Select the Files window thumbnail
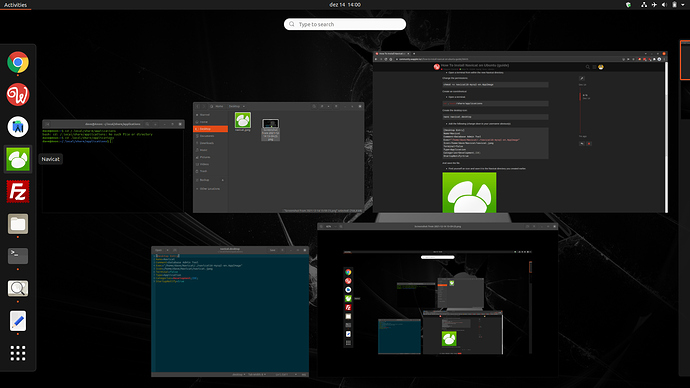 tap(278, 157)
